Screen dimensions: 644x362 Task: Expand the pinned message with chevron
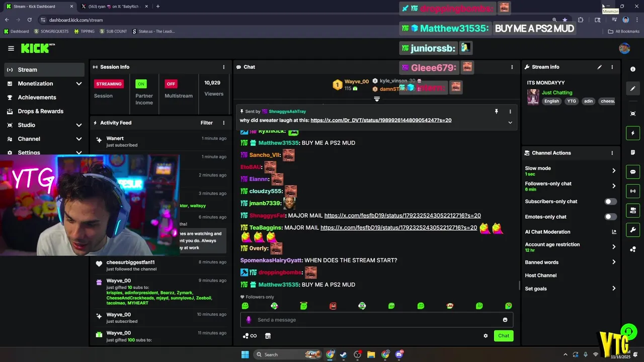(510, 122)
